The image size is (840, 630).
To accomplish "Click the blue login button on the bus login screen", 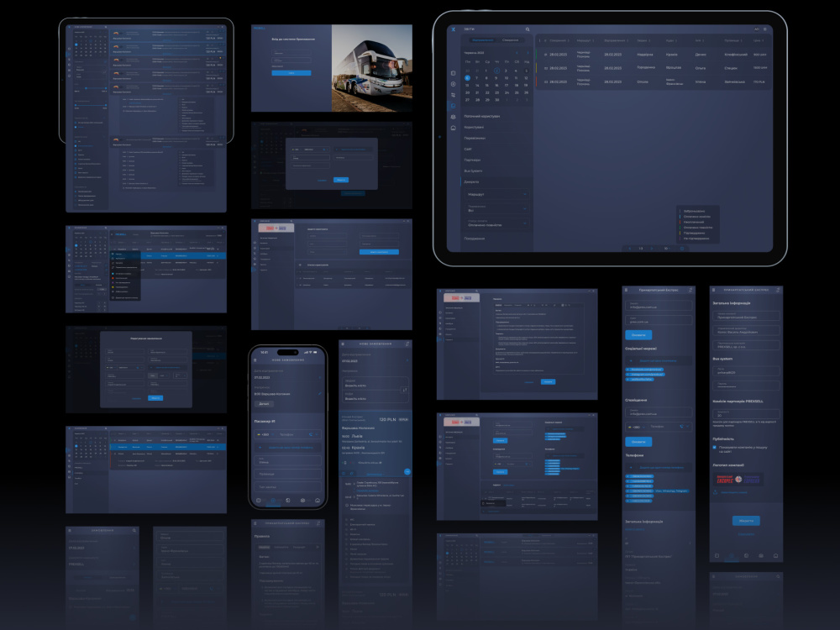I will click(291, 73).
